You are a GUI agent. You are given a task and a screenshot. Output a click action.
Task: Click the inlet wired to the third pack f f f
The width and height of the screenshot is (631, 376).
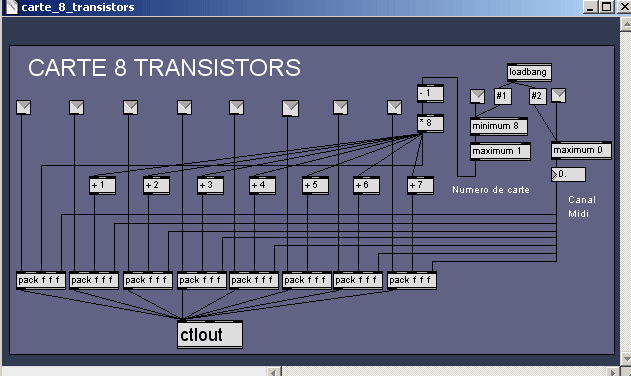130,107
